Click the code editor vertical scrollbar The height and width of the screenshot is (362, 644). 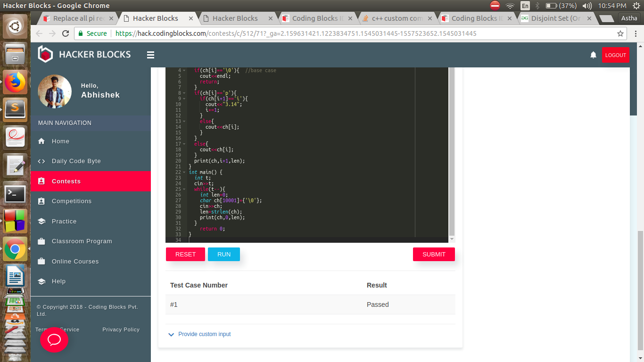(452, 151)
